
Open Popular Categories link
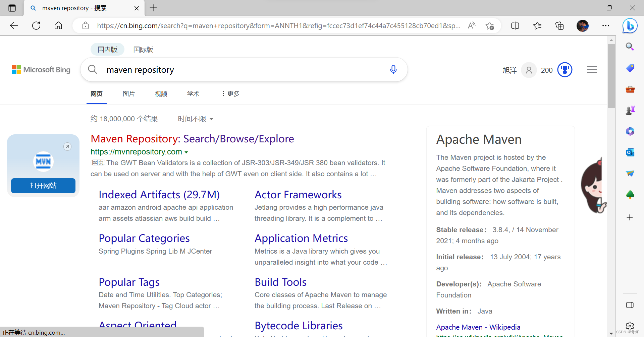tap(144, 238)
